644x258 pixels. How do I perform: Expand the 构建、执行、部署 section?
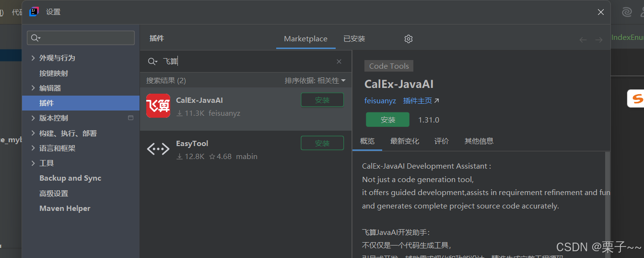pyautogui.click(x=33, y=133)
